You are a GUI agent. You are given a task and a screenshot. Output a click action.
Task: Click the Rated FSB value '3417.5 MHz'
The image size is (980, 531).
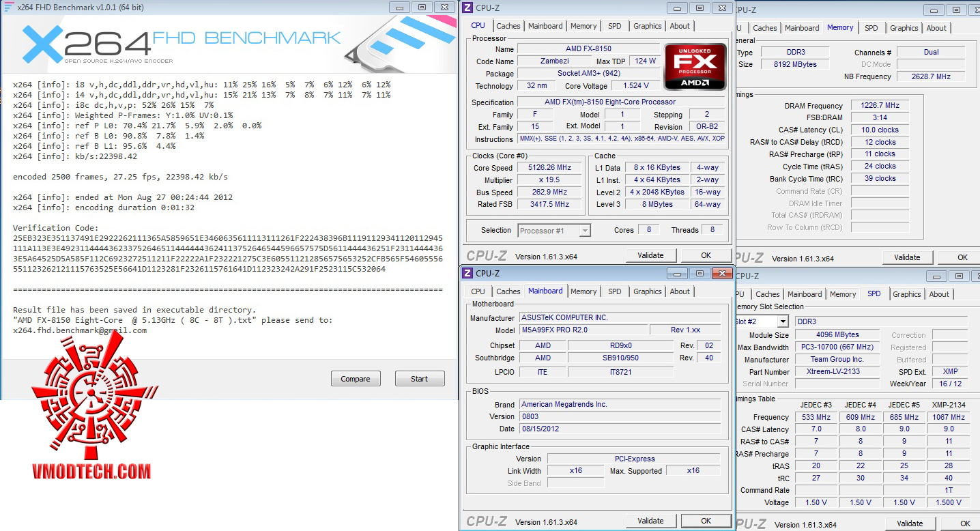(x=549, y=205)
